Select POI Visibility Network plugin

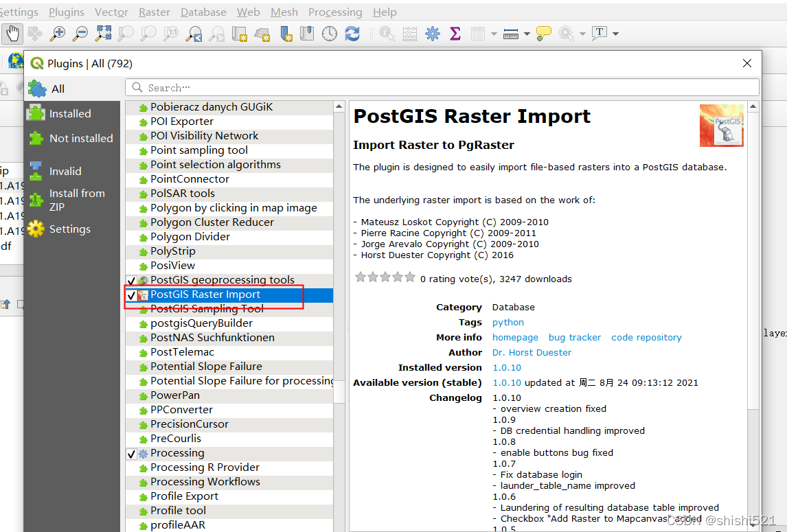pyautogui.click(x=229, y=136)
